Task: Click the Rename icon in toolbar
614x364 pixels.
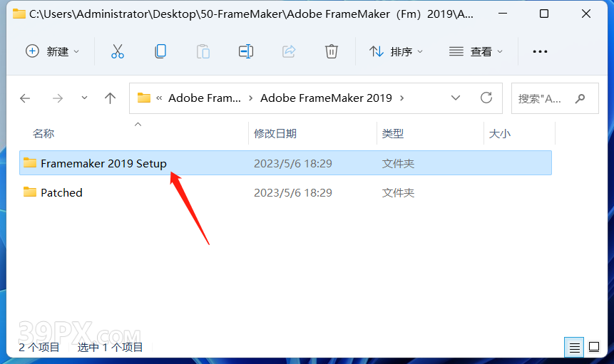Action: point(246,51)
